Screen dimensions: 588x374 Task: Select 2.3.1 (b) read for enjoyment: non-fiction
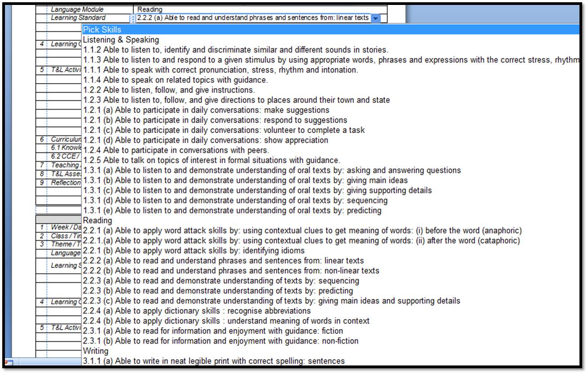[221, 341]
